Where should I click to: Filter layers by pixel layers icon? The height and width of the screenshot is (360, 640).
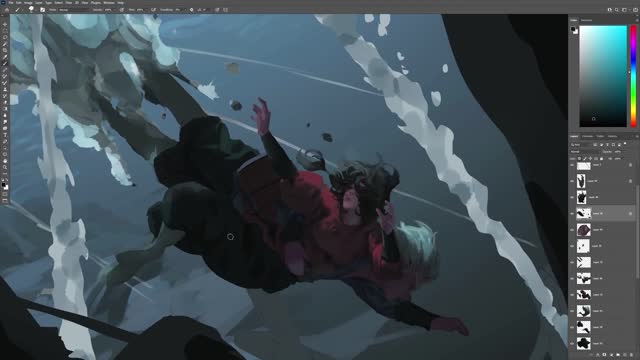point(595,144)
